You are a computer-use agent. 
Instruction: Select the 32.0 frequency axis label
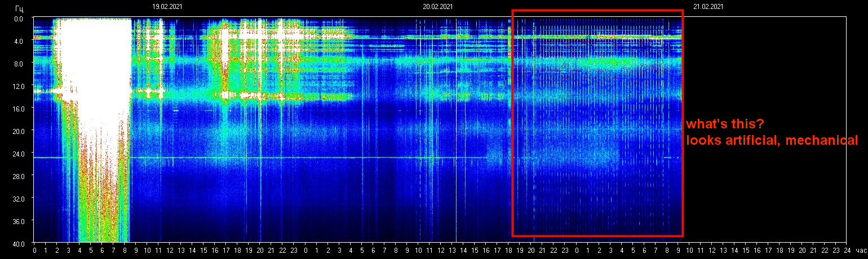pos(17,199)
